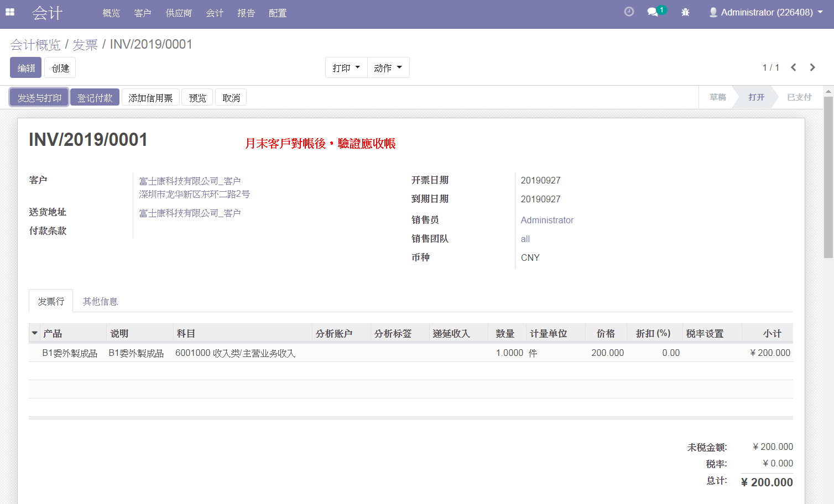Click quantity value 1.0000

pyautogui.click(x=509, y=353)
